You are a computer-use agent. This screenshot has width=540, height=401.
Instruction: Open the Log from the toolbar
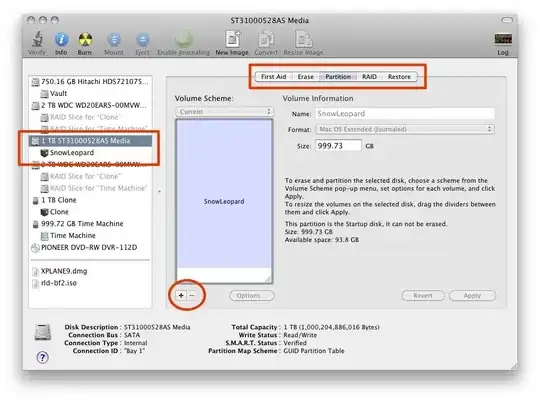point(503,39)
